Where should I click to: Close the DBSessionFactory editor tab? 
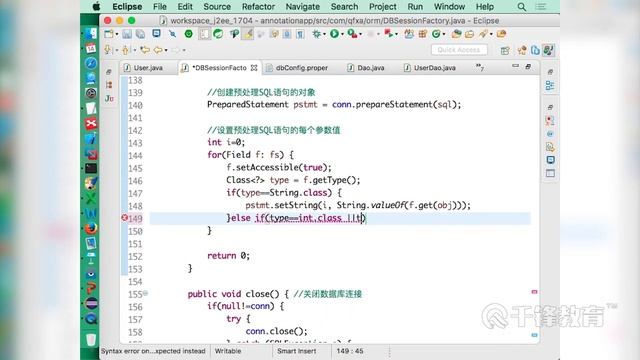click(254, 68)
